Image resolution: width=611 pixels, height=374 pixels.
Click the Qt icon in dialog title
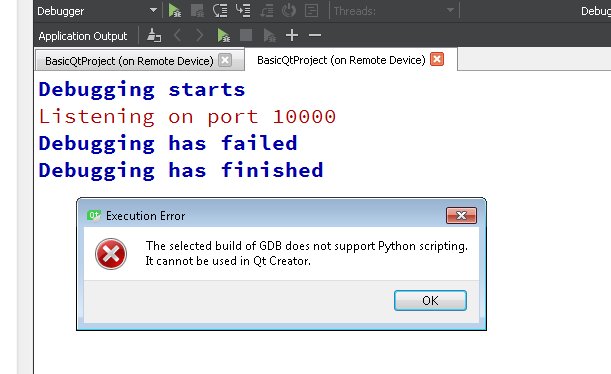[94, 215]
